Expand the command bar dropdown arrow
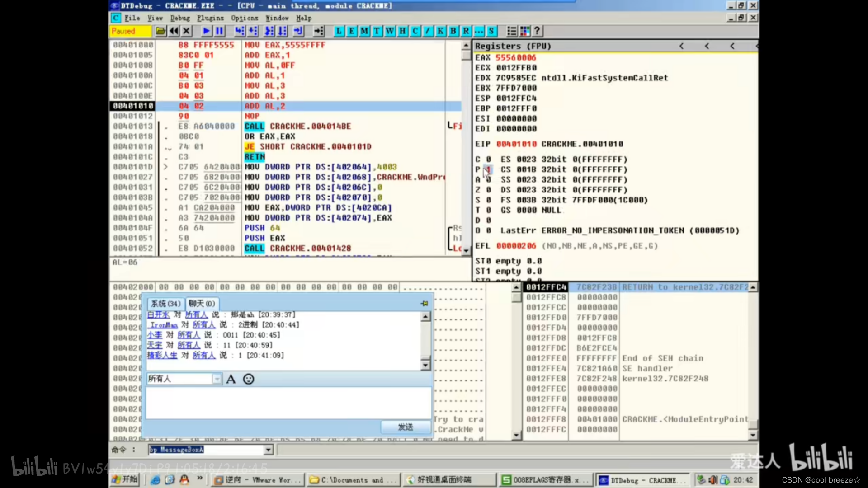This screenshot has height=488, width=868. coord(269,450)
